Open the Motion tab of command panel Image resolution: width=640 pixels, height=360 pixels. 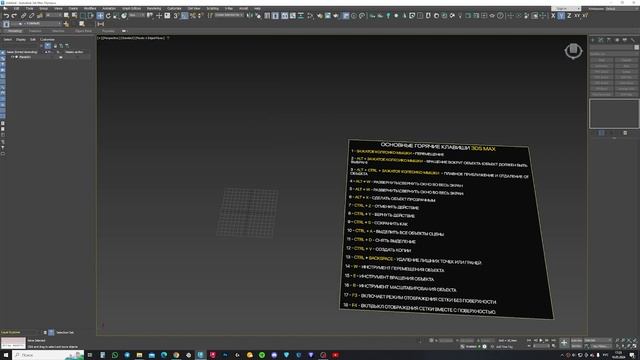pos(617,40)
